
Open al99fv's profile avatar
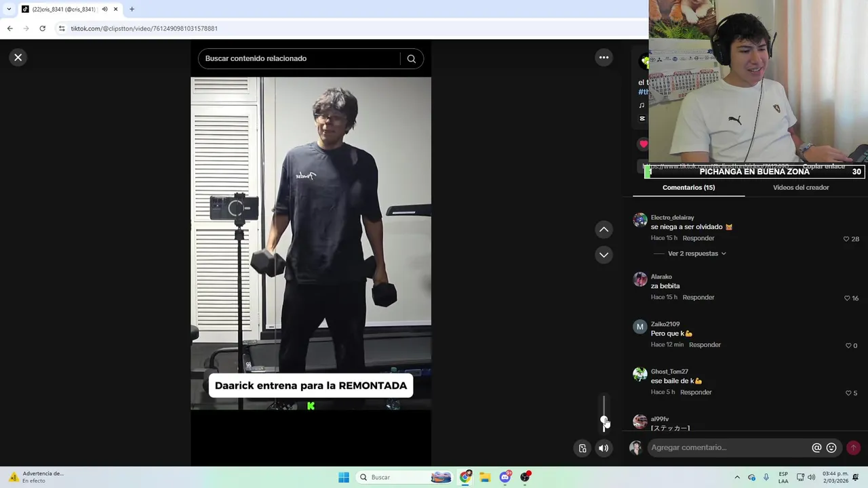(640, 422)
